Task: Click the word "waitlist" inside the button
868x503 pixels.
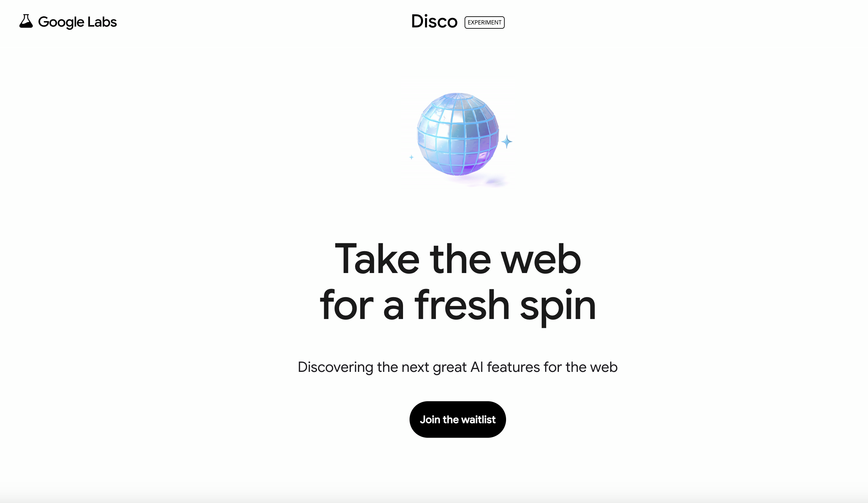Action: pos(478,419)
